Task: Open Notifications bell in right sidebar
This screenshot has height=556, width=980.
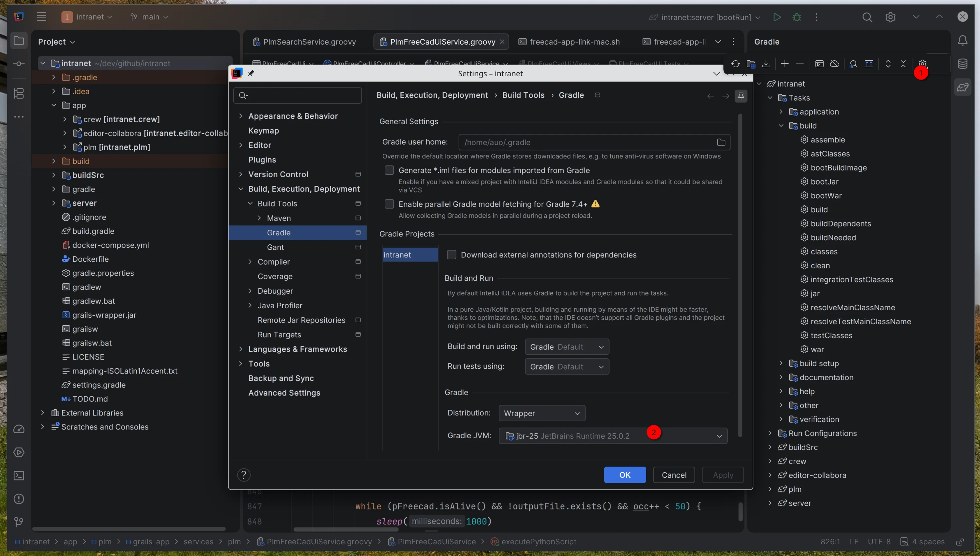Action: (x=963, y=41)
